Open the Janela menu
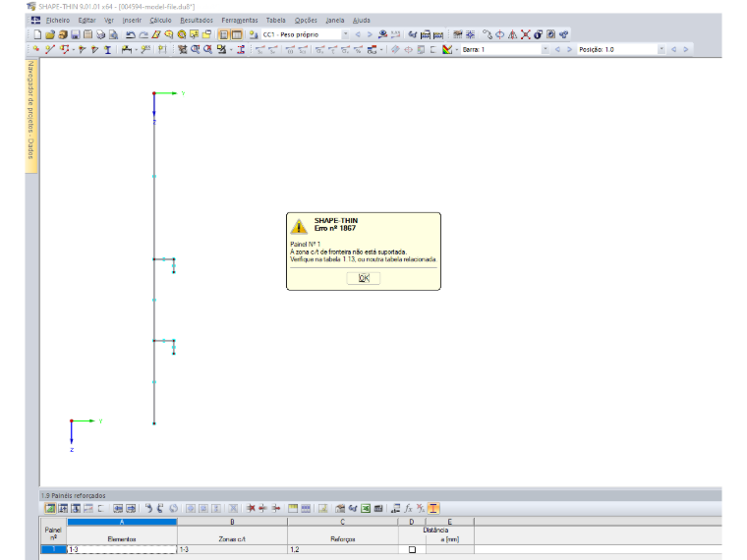747x560 pixels. pyautogui.click(x=335, y=20)
